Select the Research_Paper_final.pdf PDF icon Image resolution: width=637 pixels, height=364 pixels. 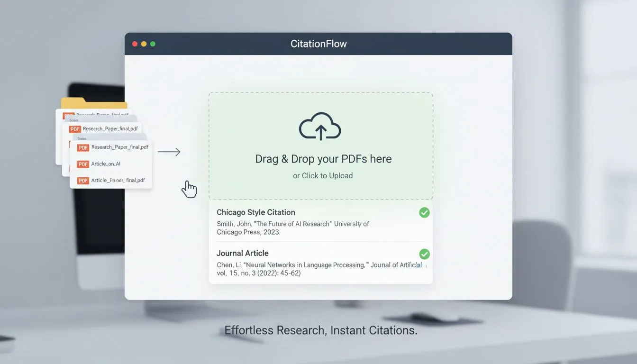[82, 147]
